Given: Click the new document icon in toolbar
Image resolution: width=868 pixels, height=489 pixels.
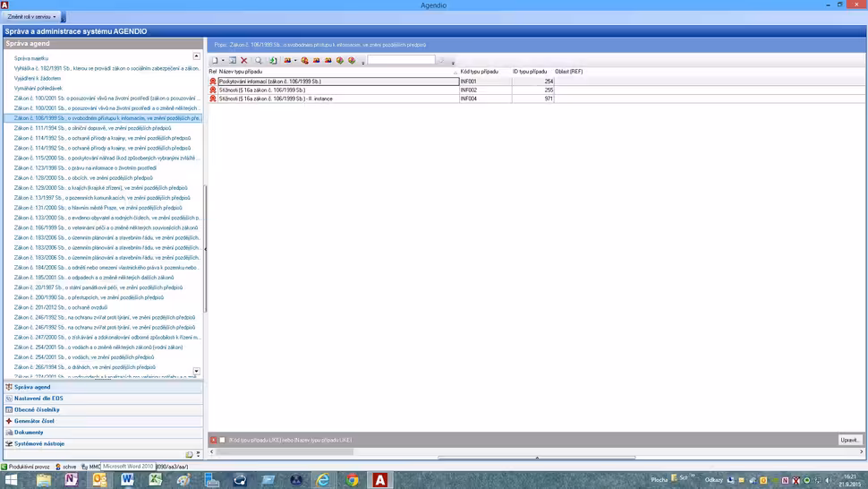Looking at the screenshot, I should coord(214,61).
